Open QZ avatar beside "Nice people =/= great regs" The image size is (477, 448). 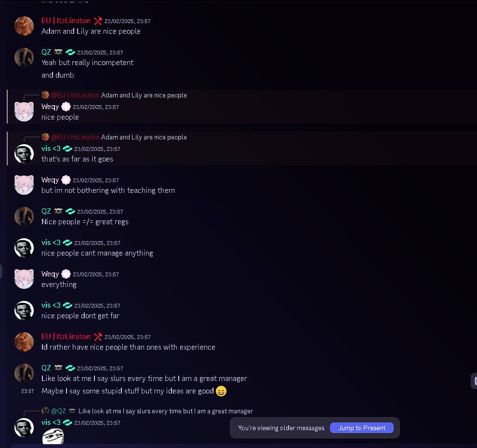24,216
